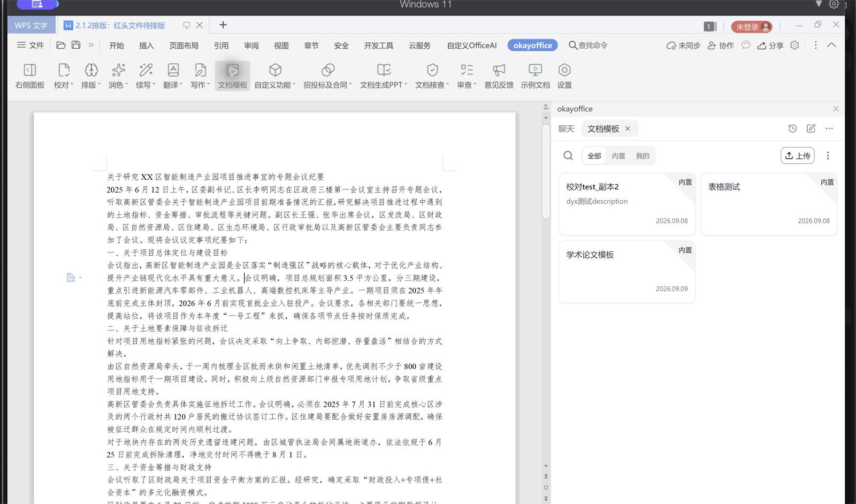The width and height of the screenshot is (856, 504).
Task: Click the save icon in quick toolbar
Action: [76, 45]
